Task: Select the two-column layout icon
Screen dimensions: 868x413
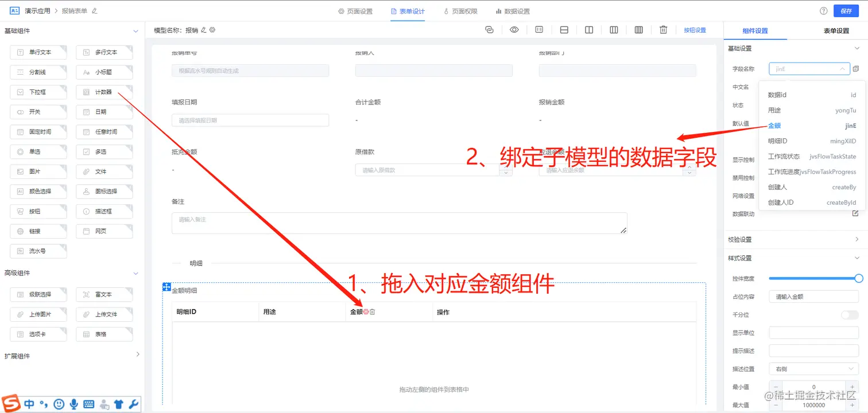Action: coord(589,30)
